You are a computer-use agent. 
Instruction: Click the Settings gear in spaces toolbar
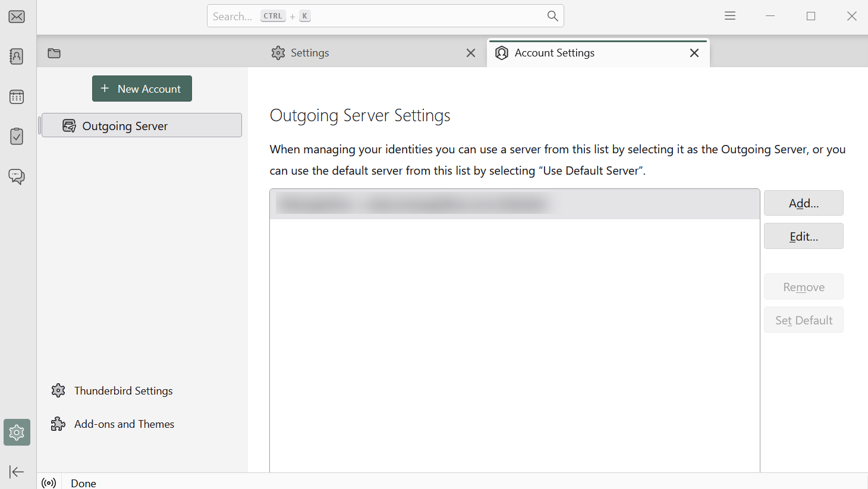pyautogui.click(x=17, y=432)
